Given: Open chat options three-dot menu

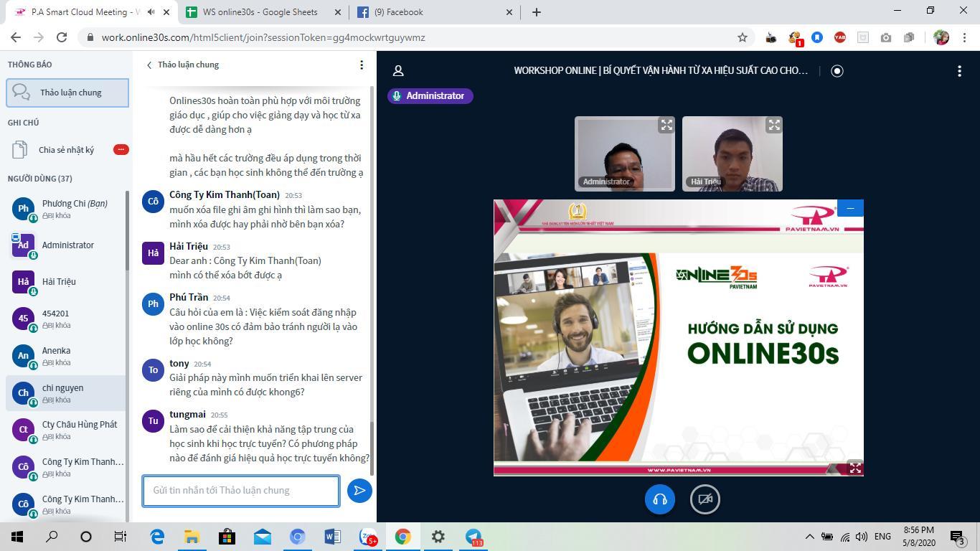Looking at the screenshot, I should pos(362,65).
